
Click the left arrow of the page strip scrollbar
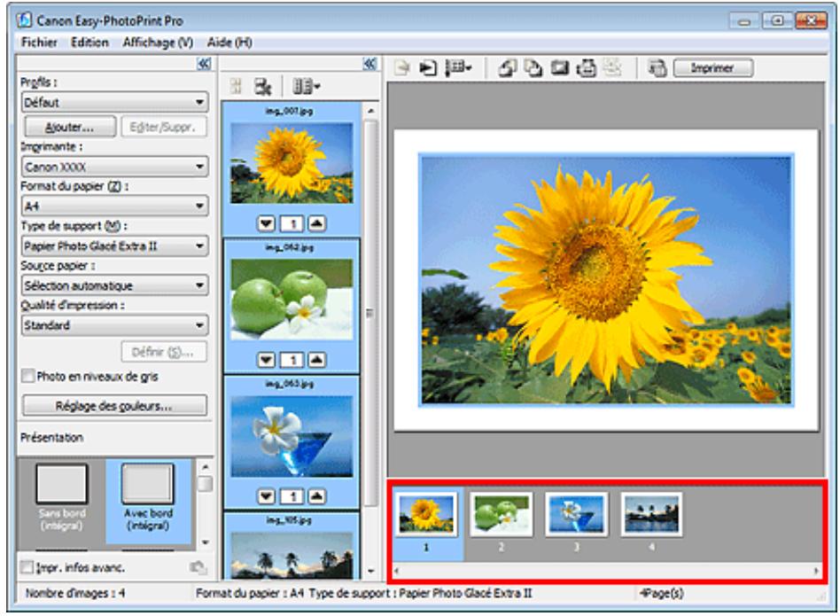pos(397,571)
